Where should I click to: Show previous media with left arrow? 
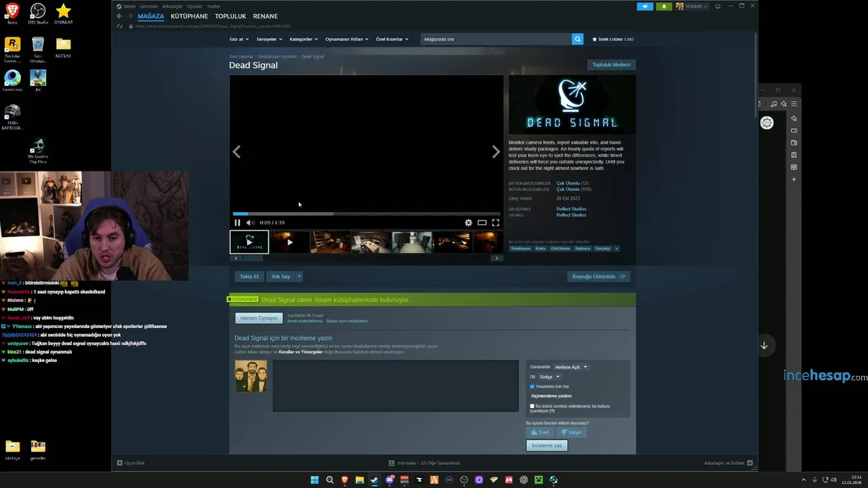[237, 152]
